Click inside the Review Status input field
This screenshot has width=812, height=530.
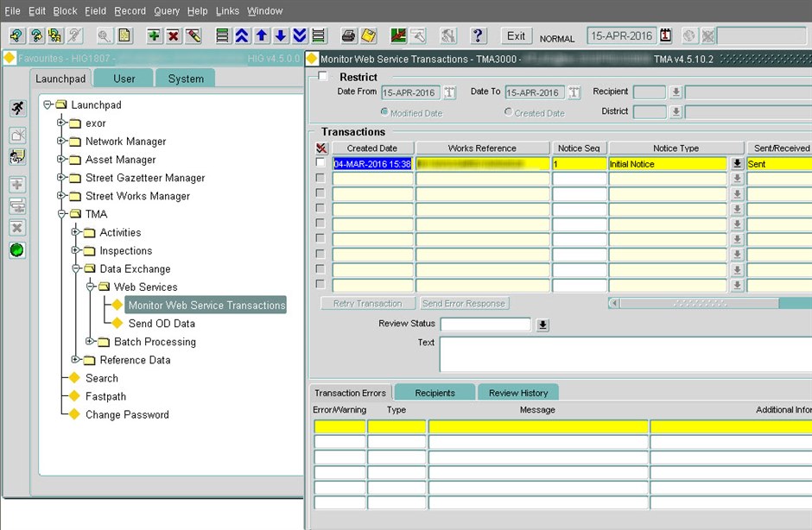(488, 324)
